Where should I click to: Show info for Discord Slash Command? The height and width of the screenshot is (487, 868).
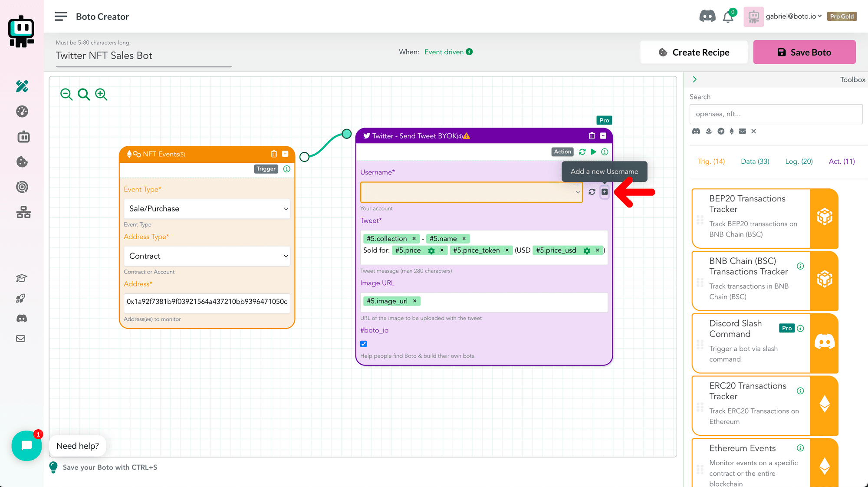click(x=800, y=329)
